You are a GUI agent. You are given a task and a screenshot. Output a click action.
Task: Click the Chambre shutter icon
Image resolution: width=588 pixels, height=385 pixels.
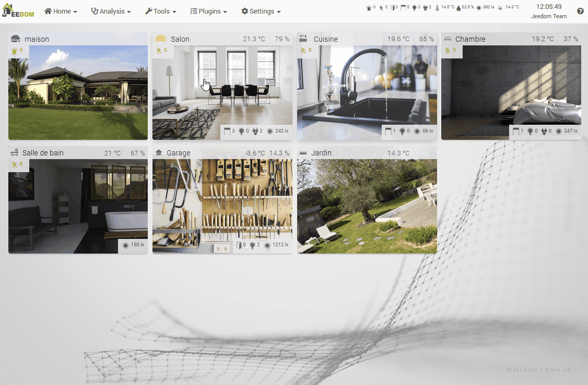516,131
